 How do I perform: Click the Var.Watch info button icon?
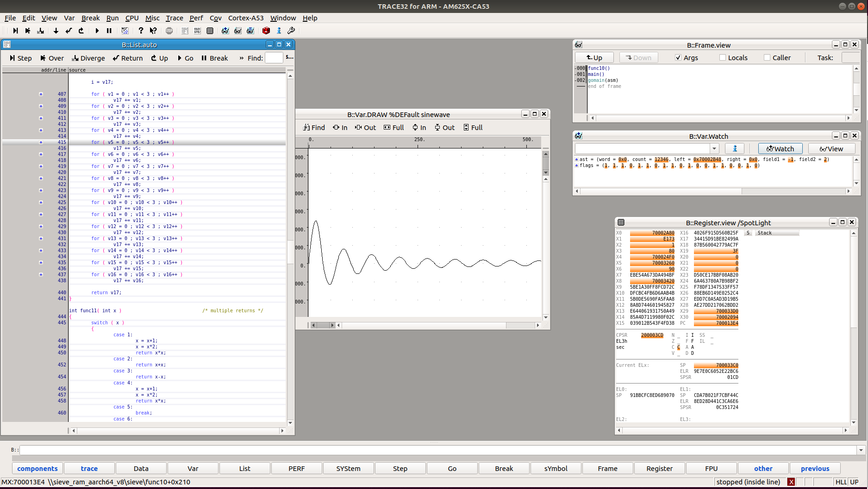coord(735,149)
